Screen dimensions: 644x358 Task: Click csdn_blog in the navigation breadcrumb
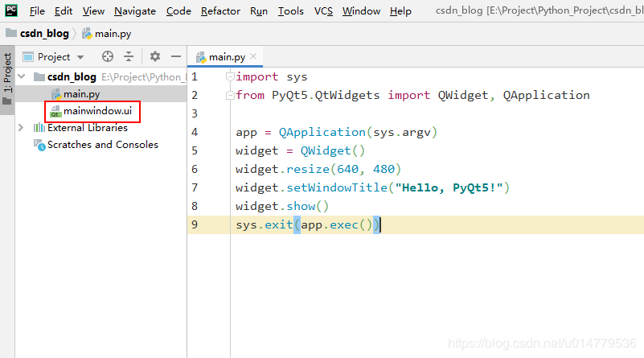[x=45, y=34]
